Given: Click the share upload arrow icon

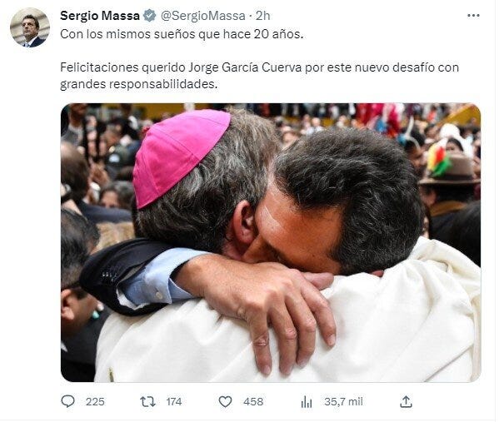Looking at the screenshot, I should click(x=406, y=401).
